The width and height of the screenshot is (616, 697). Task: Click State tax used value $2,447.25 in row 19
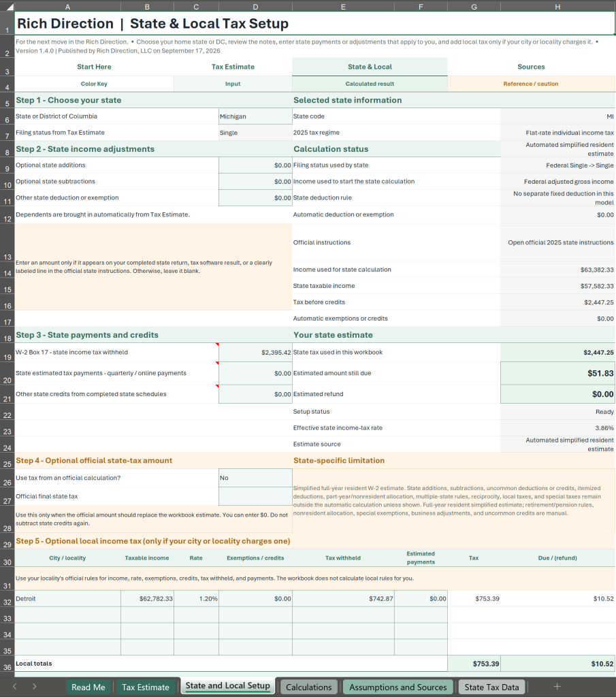coord(557,352)
